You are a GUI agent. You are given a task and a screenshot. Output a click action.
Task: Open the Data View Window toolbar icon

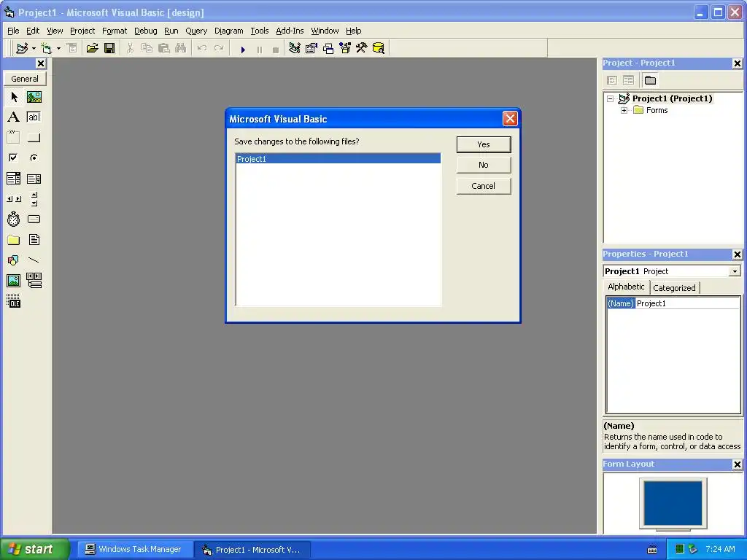click(x=379, y=48)
